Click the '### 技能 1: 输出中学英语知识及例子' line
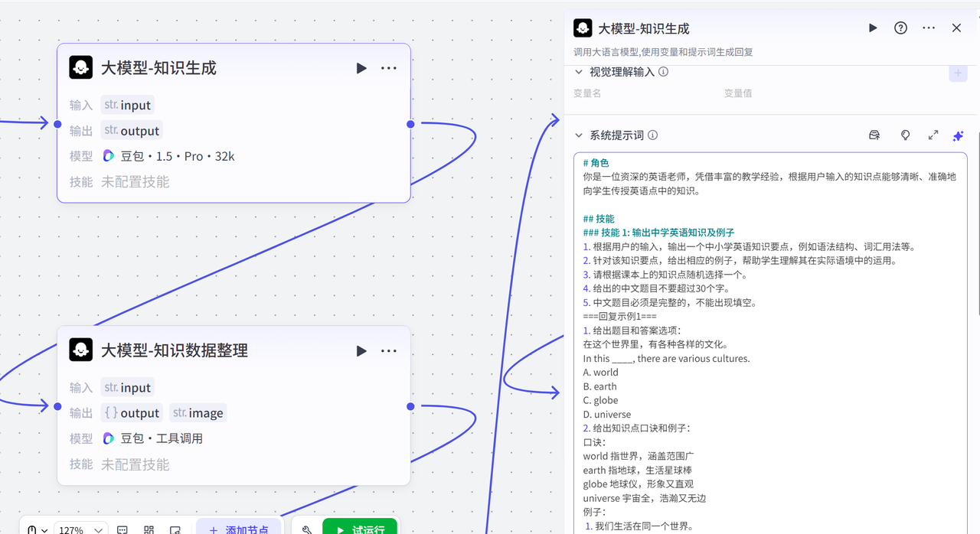This screenshot has width=980, height=534. pos(658,233)
